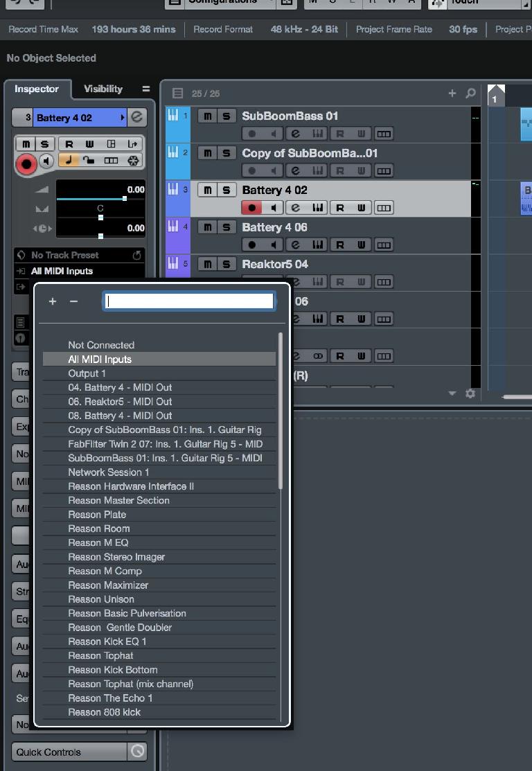The image size is (532, 771).
Task: Click lanes icon on Reaktor5 04 track
Action: tap(384, 282)
